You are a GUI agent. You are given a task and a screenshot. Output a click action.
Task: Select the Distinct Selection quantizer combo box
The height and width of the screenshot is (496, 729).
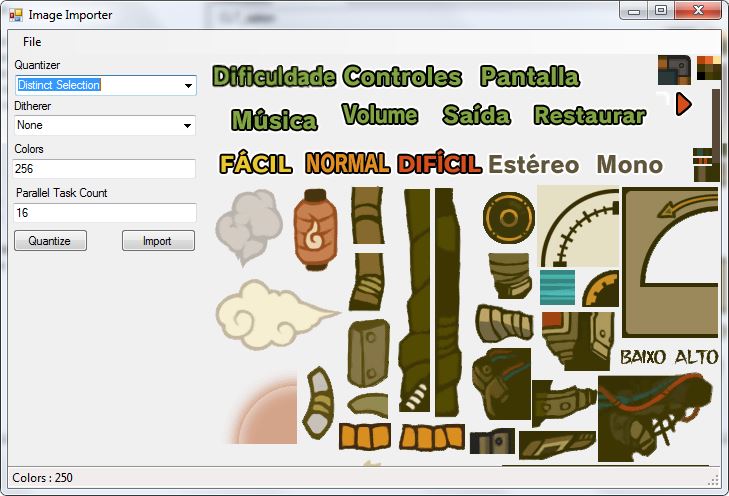coord(106,86)
